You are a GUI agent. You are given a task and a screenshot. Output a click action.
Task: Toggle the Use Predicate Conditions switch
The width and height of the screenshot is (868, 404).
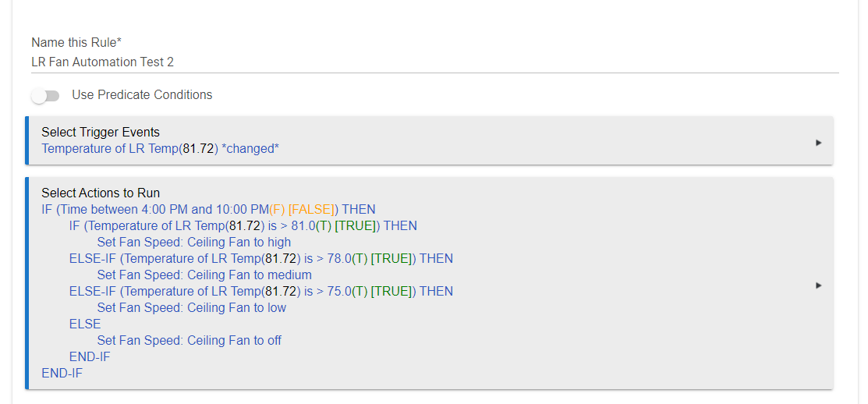[x=45, y=96]
